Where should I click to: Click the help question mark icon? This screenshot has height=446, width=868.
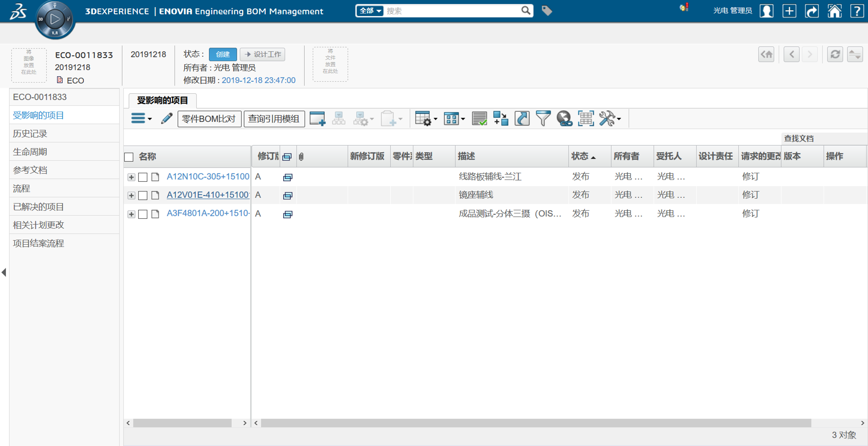(857, 11)
